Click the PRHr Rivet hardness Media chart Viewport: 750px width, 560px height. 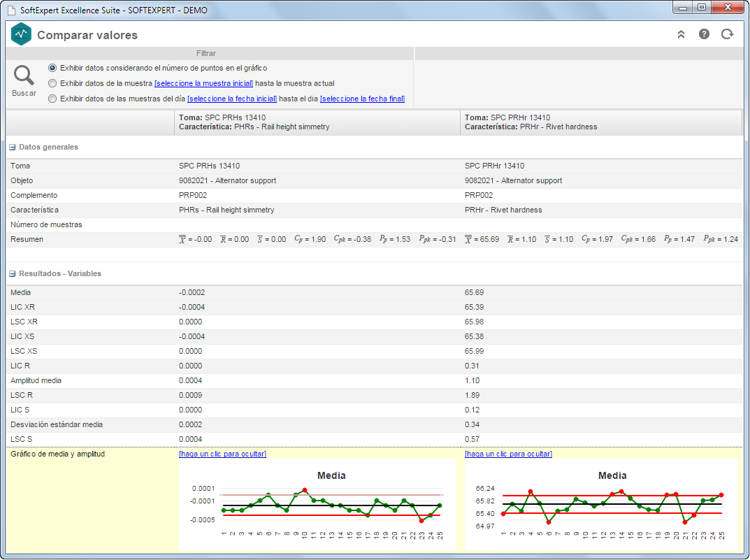coord(602,505)
